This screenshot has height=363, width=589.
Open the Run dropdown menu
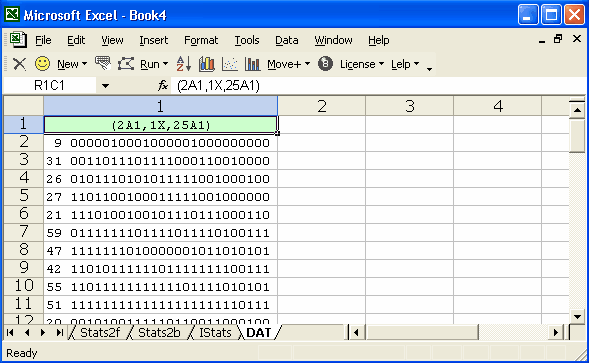pyautogui.click(x=154, y=64)
